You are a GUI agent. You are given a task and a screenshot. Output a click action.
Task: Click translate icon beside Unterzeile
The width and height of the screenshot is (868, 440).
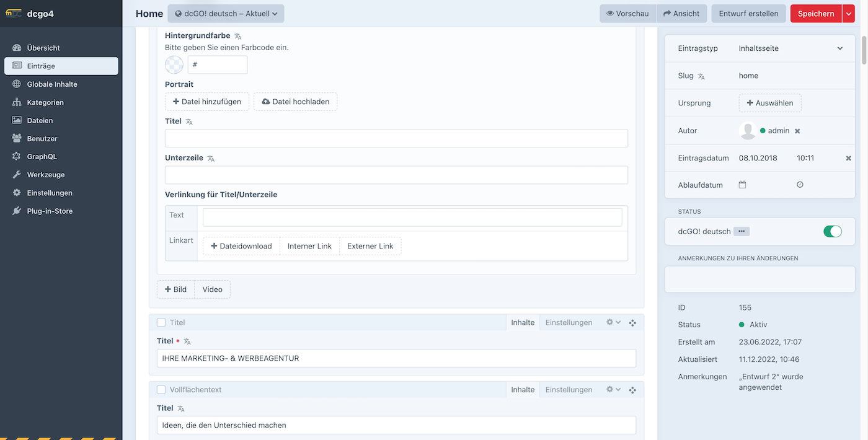pos(211,159)
